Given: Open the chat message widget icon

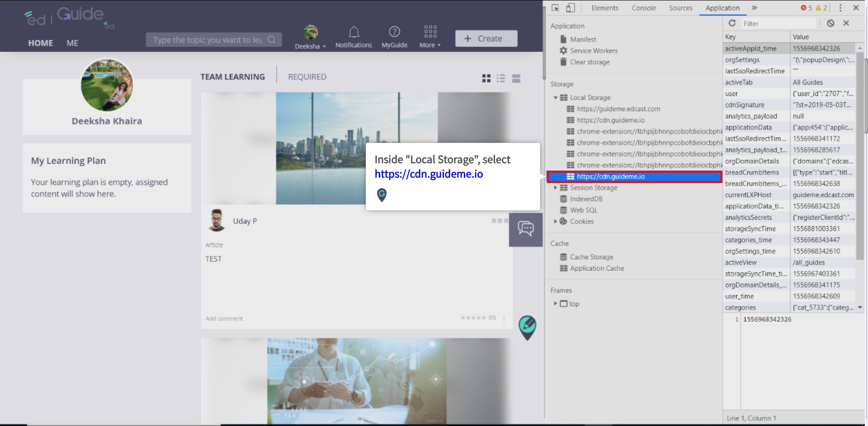Looking at the screenshot, I should point(525,229).
